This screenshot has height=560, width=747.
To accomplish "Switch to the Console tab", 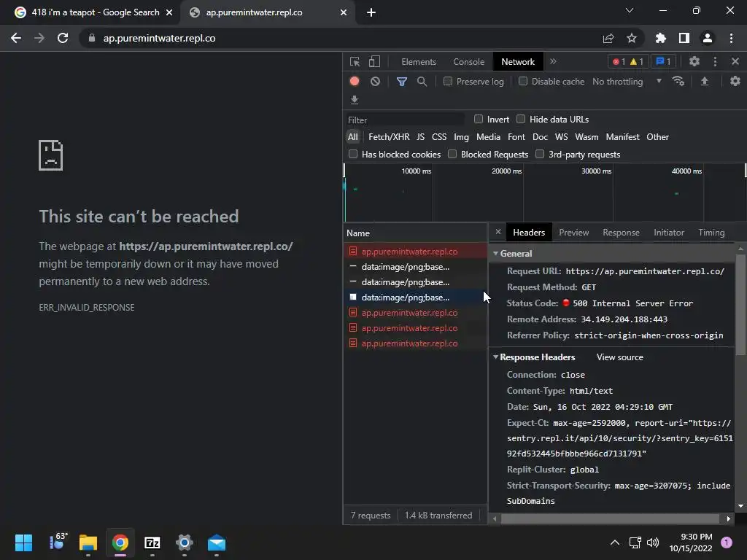I will [469, 61].
